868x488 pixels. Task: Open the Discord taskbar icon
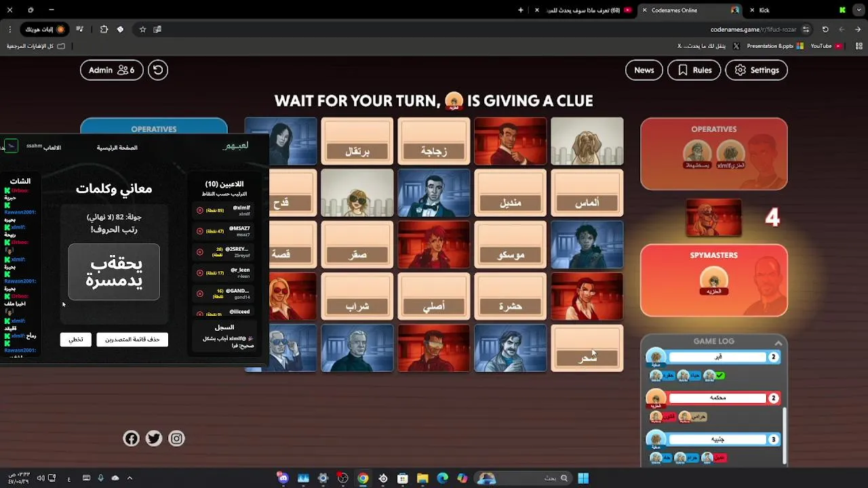coord(283,478)
